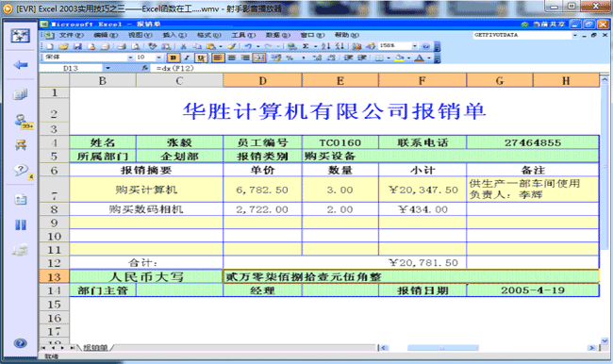The height and width of the screenshot is (364, 613).
Task: Click the Save floppy disk icon
Action: 77,46
